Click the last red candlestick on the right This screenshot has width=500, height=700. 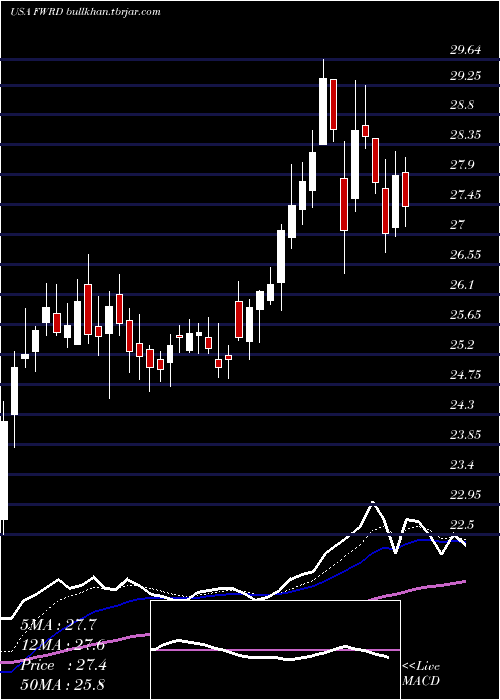405,189
